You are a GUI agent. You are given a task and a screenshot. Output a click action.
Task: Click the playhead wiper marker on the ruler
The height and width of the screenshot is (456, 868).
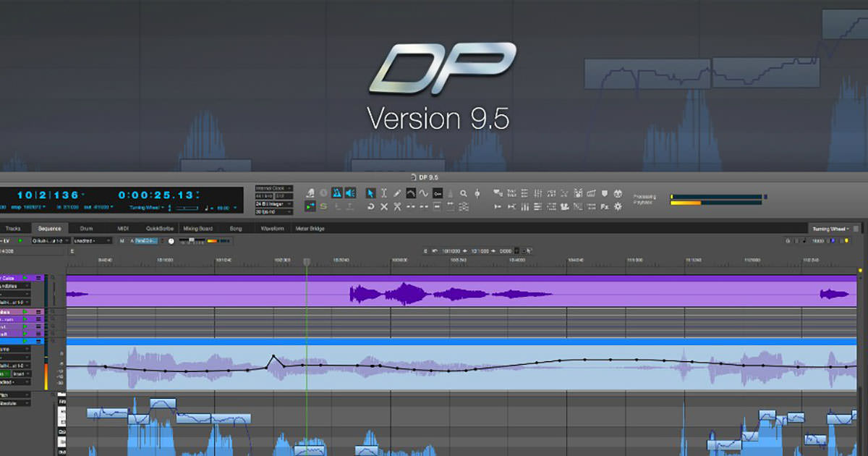pyautogui.click(x=307, y=261)
